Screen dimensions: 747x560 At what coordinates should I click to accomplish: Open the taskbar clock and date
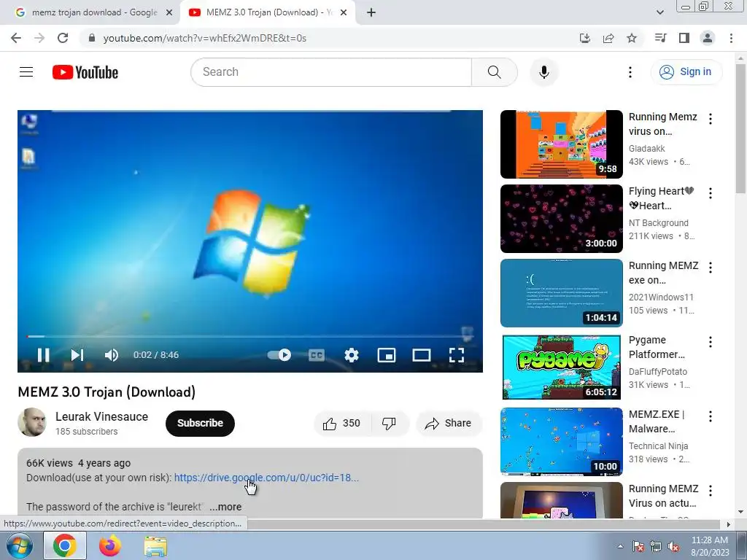[x=710, y=546]
